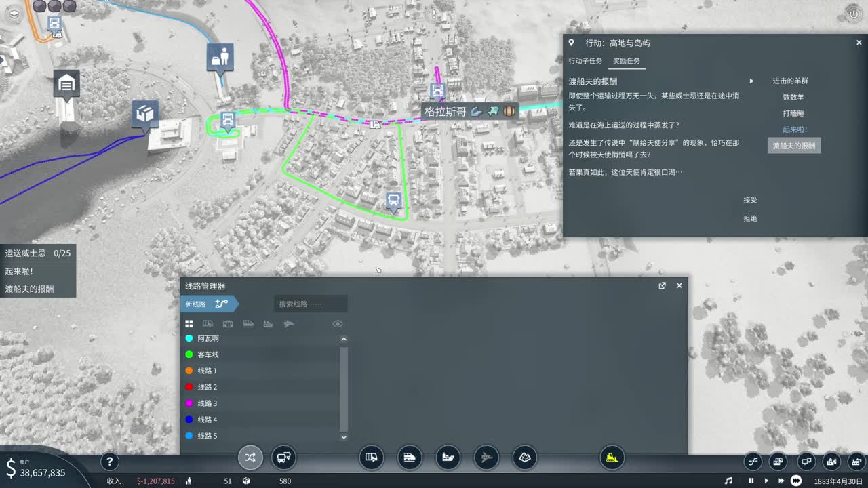Filter lines by ship type
The image size is (868, 488).
[269, 324]
